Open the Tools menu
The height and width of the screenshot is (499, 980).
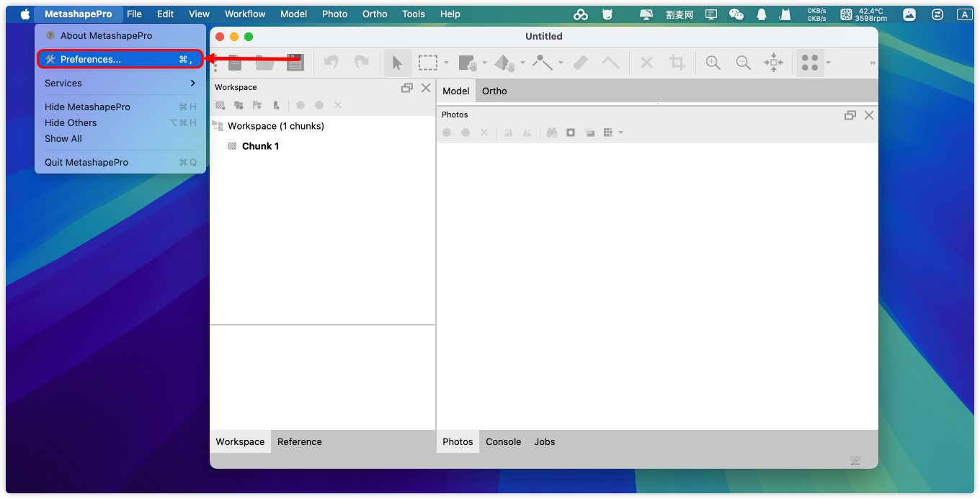414,14
